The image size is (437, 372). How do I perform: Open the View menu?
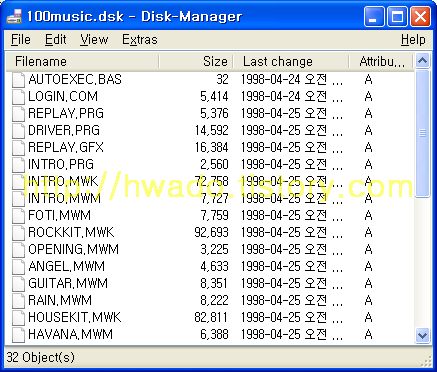point(94,40)
